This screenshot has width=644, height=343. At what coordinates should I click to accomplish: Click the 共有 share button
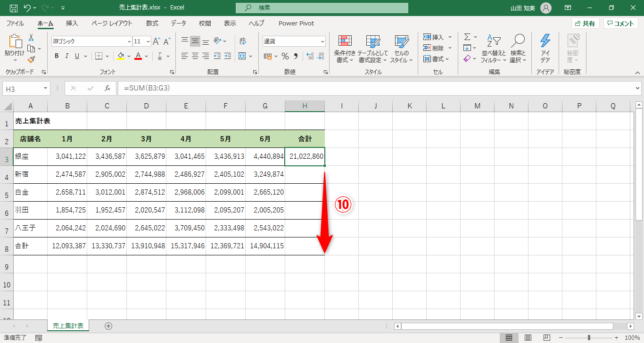(586, 23)
